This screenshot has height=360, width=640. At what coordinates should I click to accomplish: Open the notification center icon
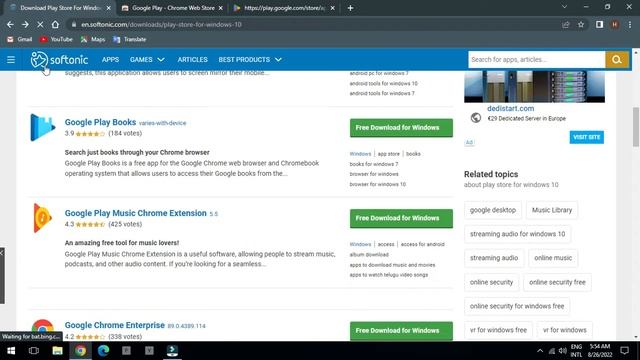pyautogui.click(x=624, y=351)
